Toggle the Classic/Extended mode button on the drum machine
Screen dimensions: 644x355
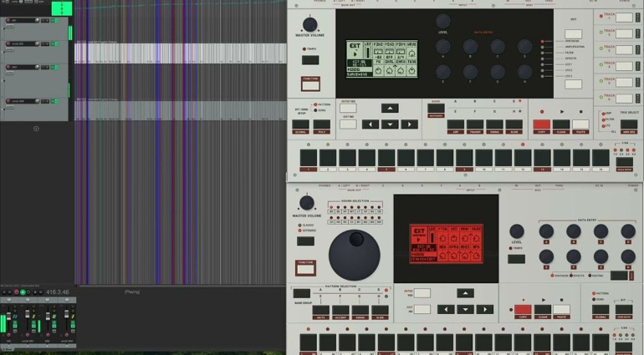click(x=305, y=241)
